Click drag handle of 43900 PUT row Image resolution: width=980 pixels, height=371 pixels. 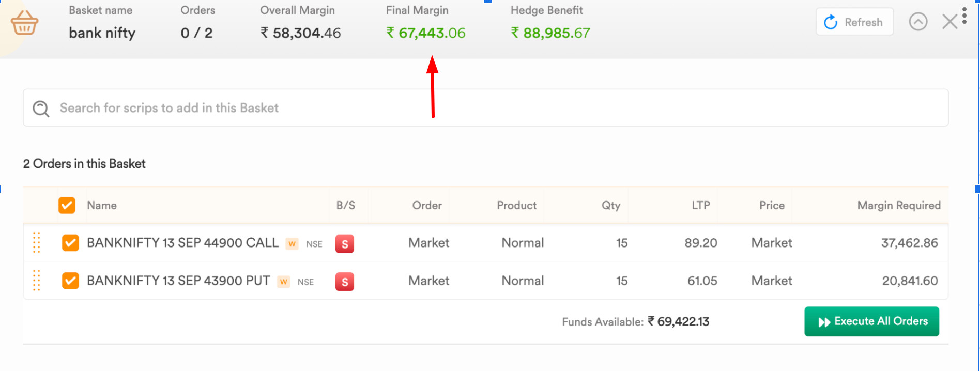tap(37, 280)
